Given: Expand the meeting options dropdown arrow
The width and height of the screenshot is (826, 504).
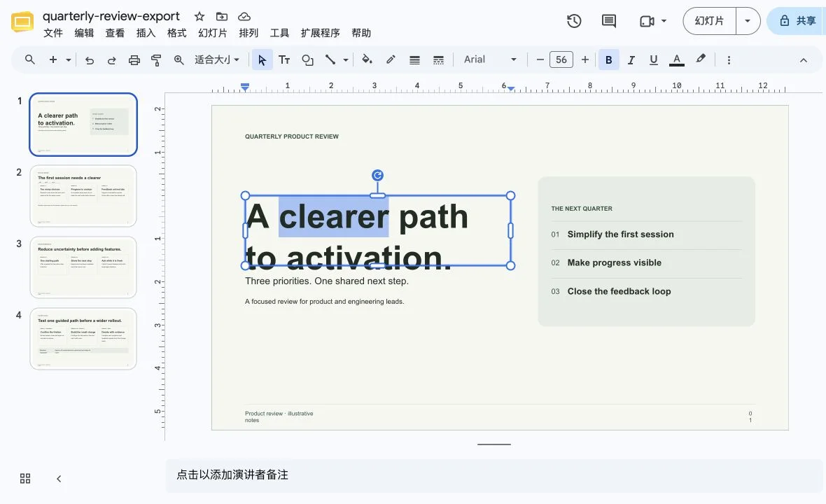Looking at the screenshot, I should tap(664, 21).
